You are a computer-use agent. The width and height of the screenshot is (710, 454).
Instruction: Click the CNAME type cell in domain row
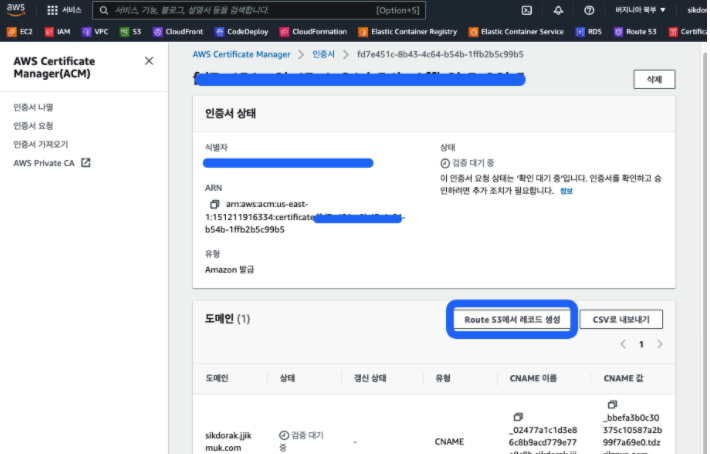[x=449, y=441]
